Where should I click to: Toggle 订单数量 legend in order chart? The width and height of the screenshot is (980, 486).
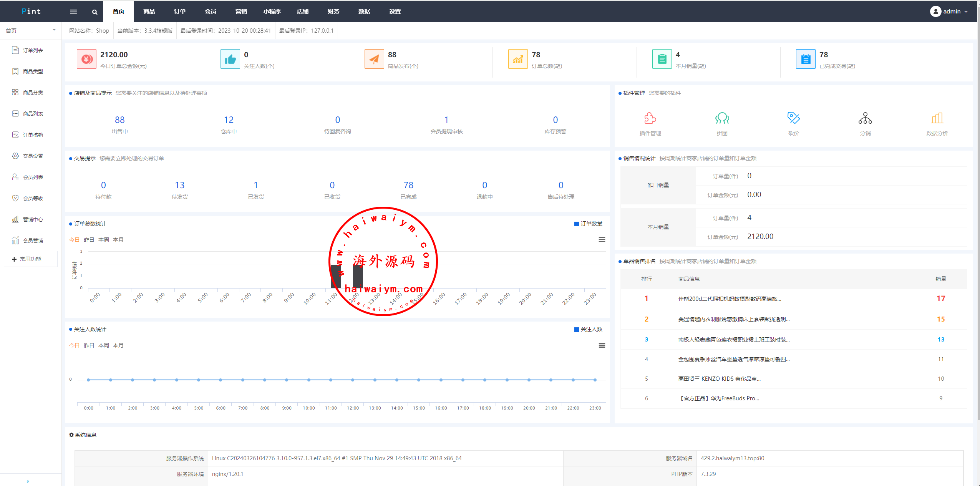point(588,224)
